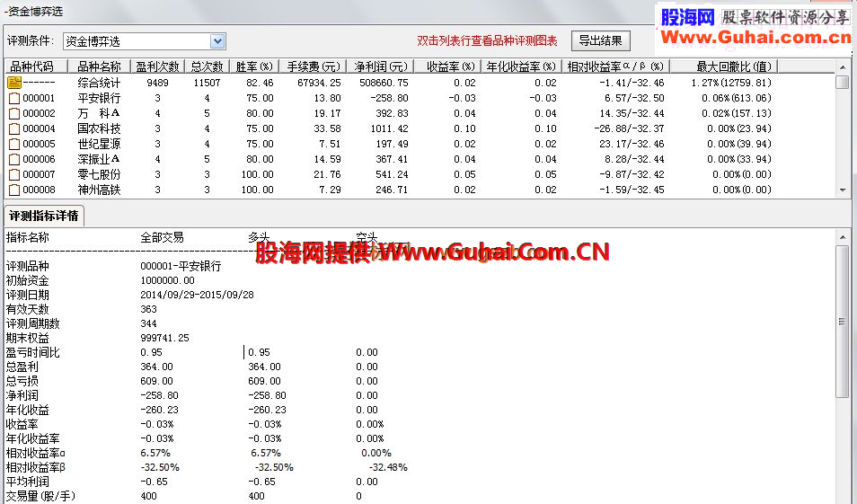This screenshot has width=857, height=504.
Task: Click the 导出结果 button
Action: [x=601, y=40]
